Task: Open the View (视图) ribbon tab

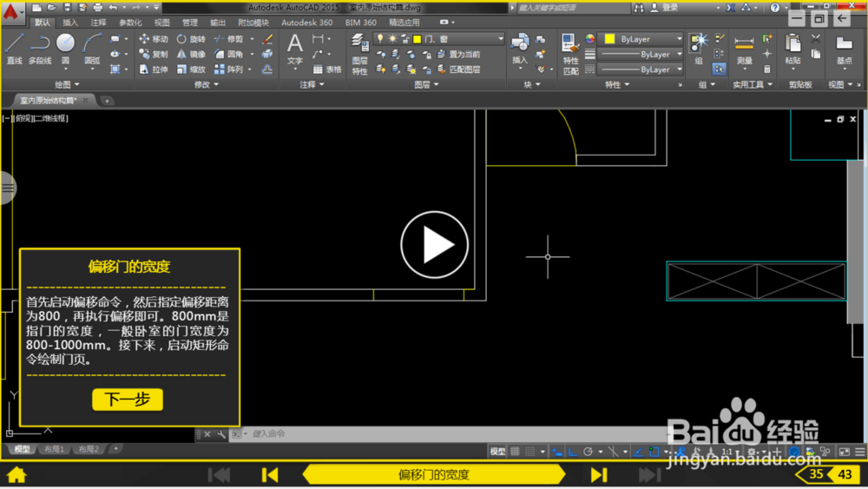Action: point(161,23)
